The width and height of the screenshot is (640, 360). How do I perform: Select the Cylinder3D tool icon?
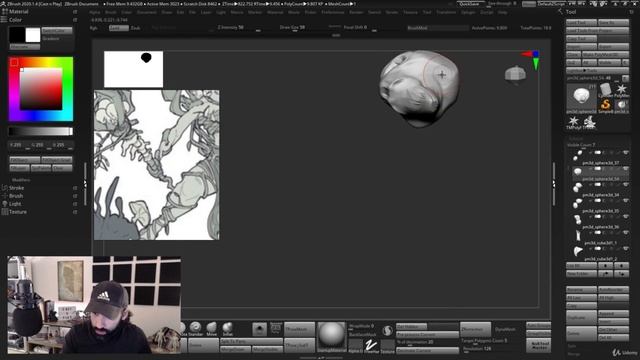[x=606, y=90]
